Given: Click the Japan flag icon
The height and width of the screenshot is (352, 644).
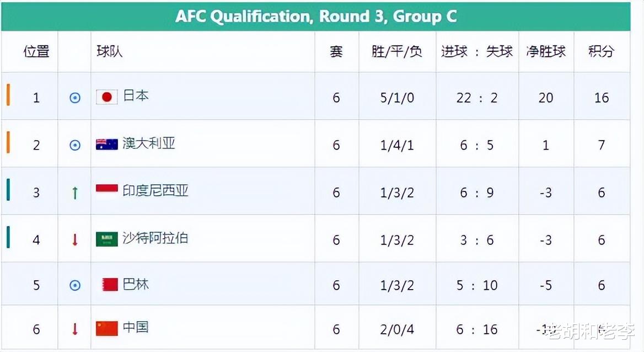Looking at the screenshot, I should tap(107, 97).
